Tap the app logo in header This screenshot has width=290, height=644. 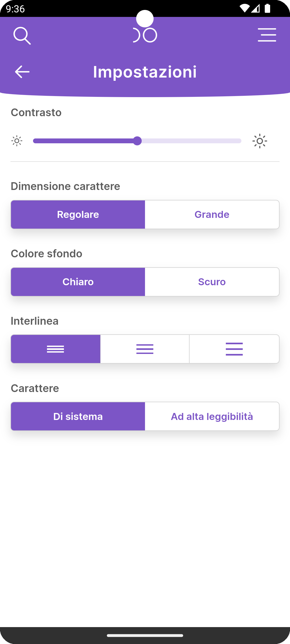click(x=145, y=35)
